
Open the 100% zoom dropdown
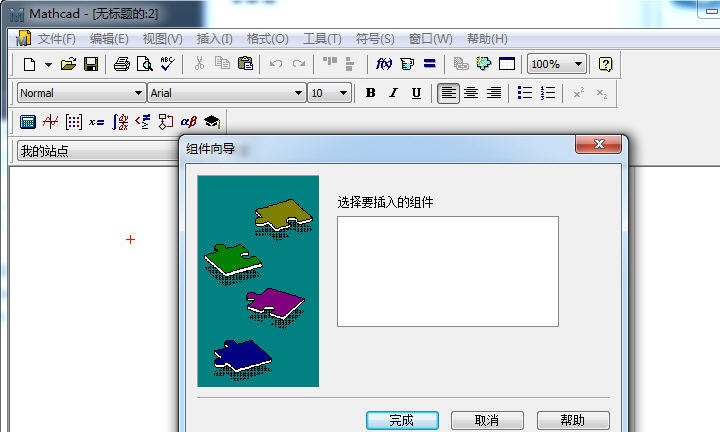click(578, 64)
